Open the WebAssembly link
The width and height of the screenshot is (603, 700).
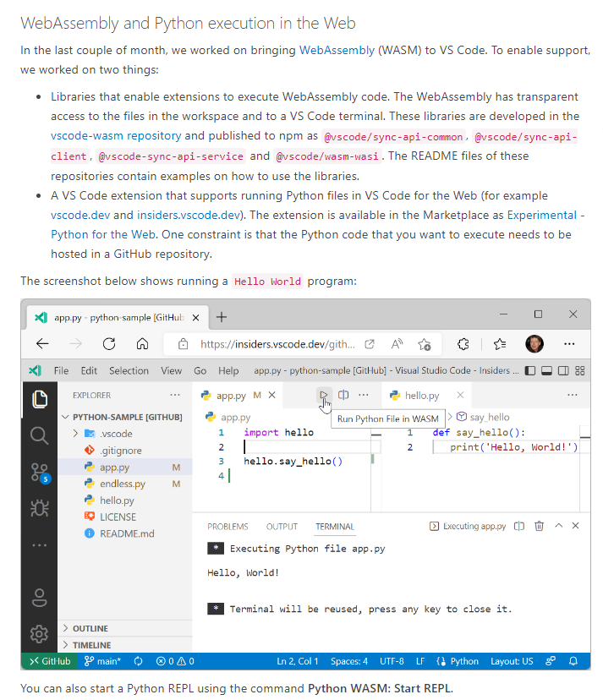point(337,50)
